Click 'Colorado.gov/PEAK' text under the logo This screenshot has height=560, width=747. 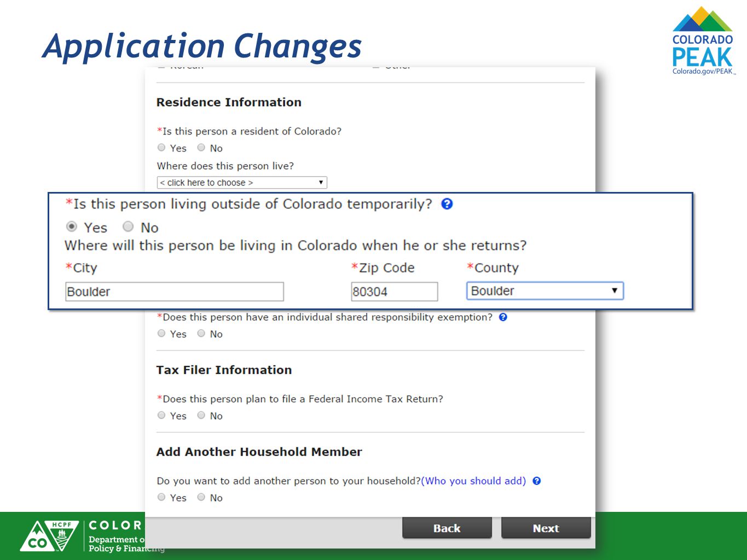[x=703, y=71]
